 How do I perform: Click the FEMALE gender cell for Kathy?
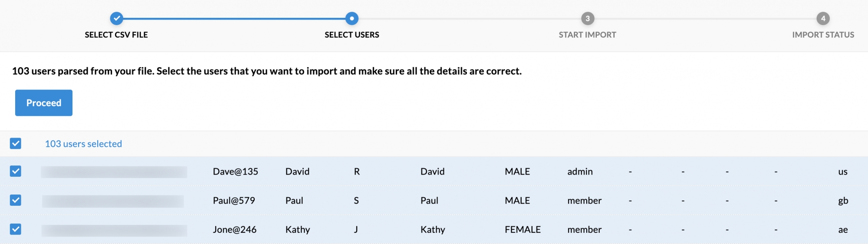[x=523, y=230]
